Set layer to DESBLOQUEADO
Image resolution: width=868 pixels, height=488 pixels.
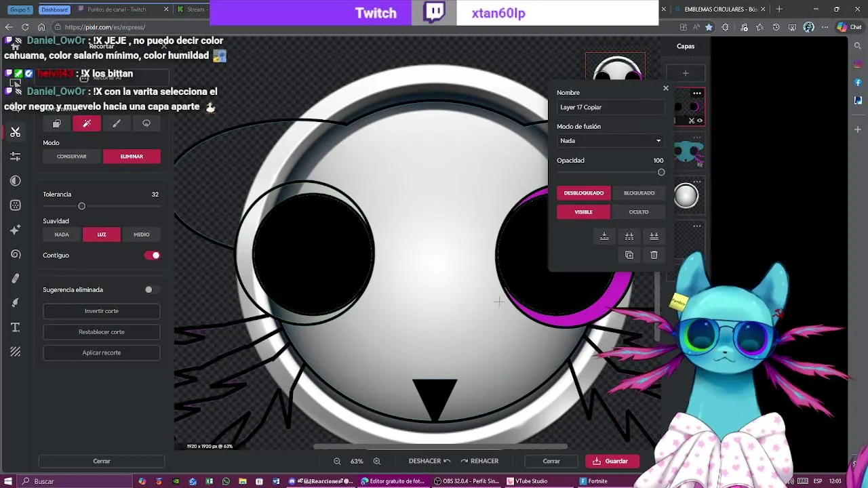(x=584, y=193)
